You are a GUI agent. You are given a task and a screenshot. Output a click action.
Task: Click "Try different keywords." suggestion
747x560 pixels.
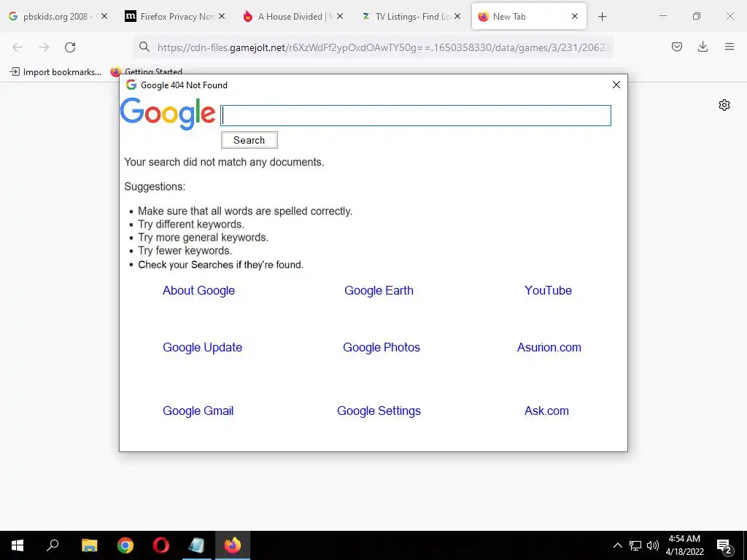click(x=191, y=225)
